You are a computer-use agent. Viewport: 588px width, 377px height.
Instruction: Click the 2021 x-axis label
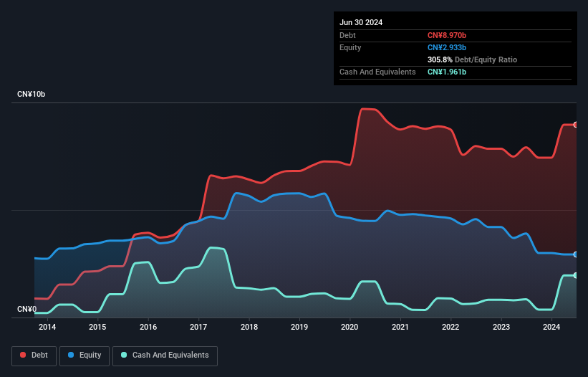tap(400, 327)
